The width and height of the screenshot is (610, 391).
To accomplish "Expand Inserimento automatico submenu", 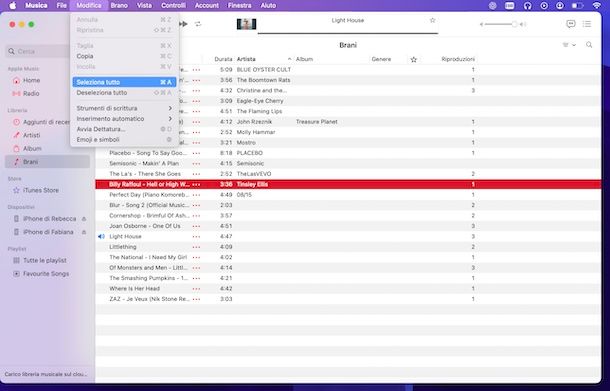I will (x=124, y=119).
